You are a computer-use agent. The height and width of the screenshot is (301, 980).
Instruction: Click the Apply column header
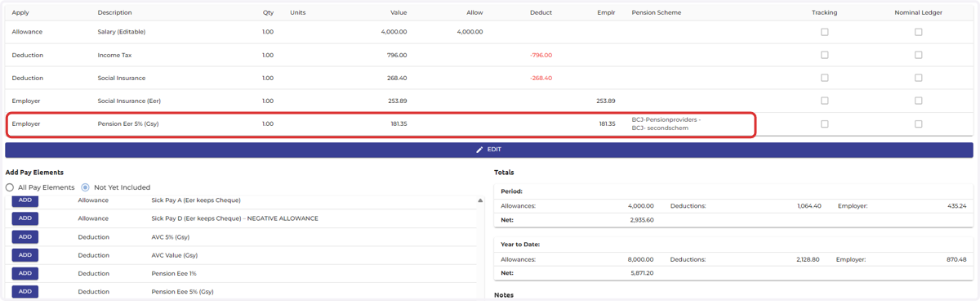[20, 13]
